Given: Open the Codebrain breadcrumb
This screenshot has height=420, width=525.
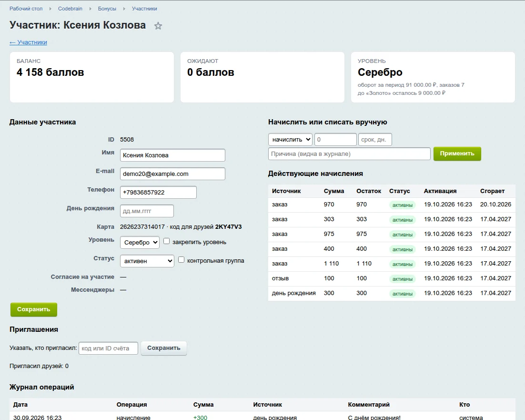Looking at the screenshot, I should point(71,9).
